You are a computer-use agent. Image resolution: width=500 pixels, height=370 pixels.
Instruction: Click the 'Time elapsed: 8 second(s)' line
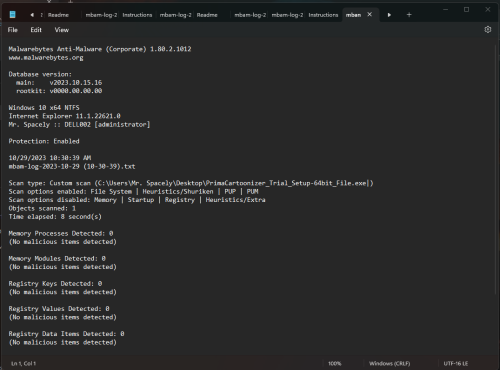pyautogui.click(x=55, y=217)
